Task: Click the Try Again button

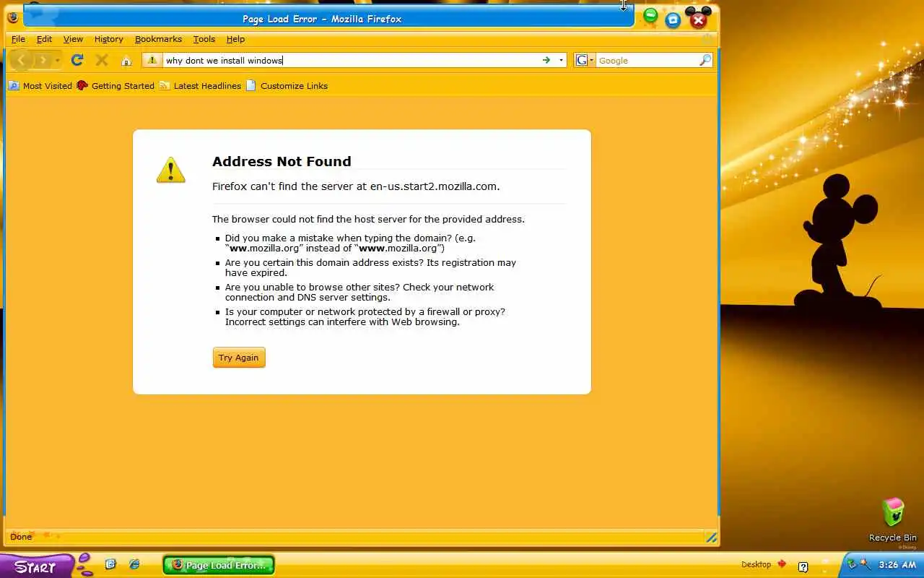Action: pyautogui.click(x=239, y=358)
